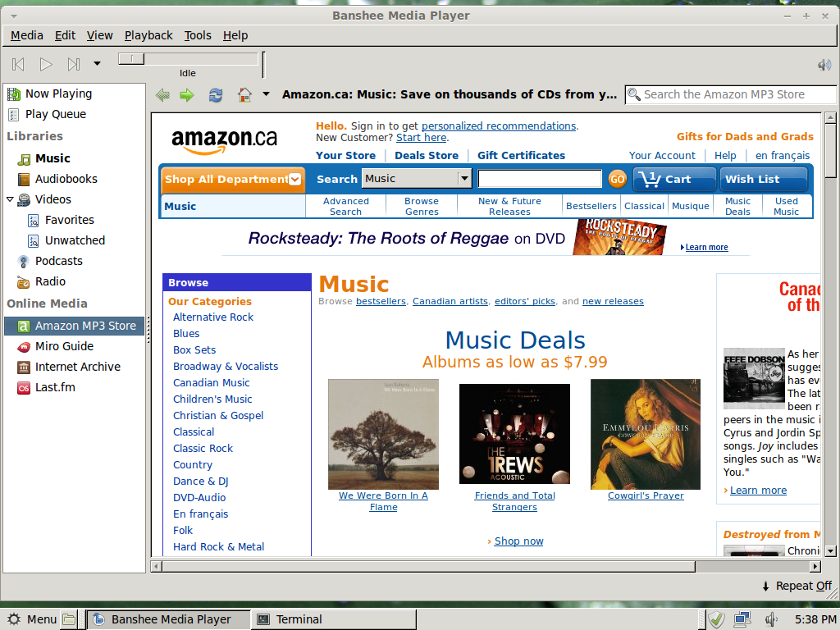Open the file manager icon in taskbar
The width and height of the screenshot is (840, 630).
(x=69, y=620)
